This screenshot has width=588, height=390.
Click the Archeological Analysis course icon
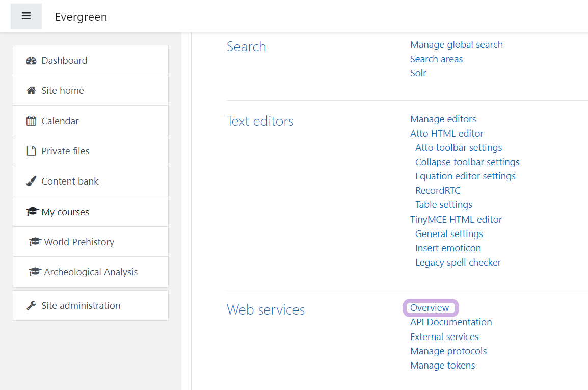(x=35, y=272)
